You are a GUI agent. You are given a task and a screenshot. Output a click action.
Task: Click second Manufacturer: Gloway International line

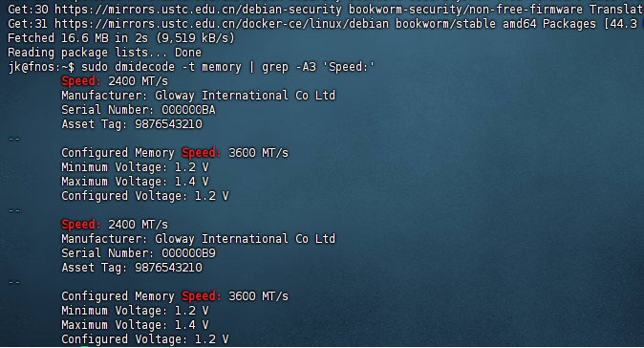pos(199,239)
